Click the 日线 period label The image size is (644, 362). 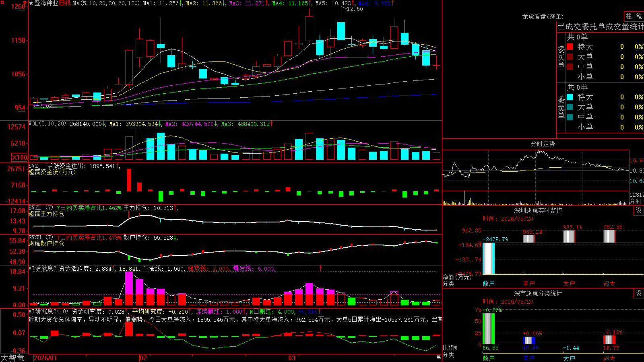[65, 3]
